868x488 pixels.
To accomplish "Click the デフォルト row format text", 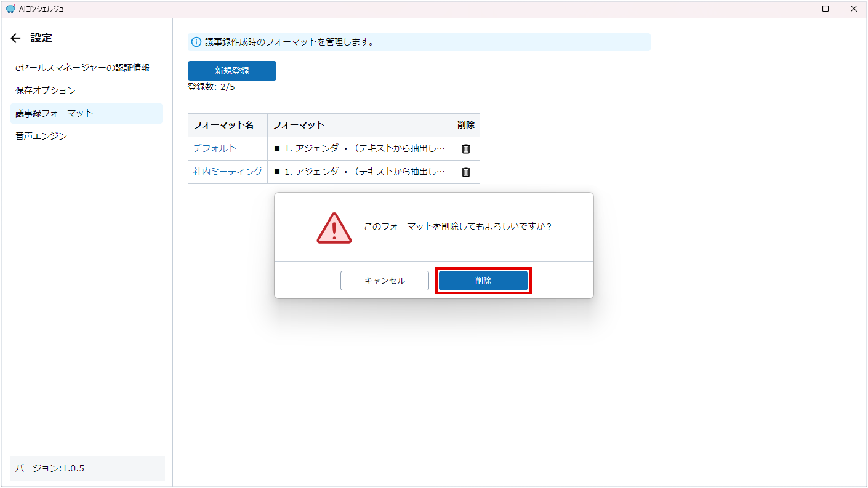I will [x=360, y=149].
